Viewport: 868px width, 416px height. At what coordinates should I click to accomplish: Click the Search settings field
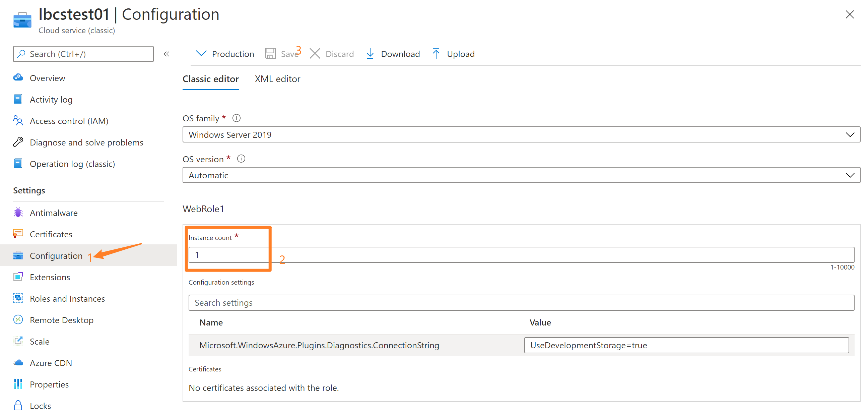coord(521,303)
